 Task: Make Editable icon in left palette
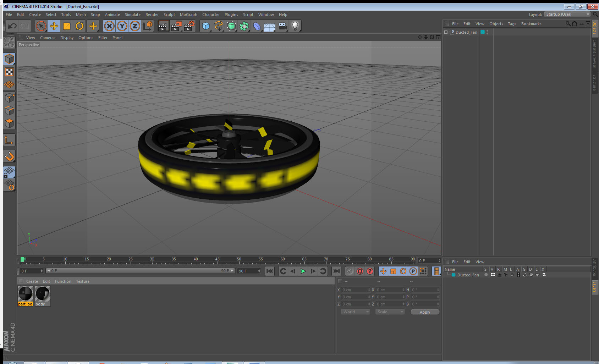pyautogui.click(x=9, y=43)
